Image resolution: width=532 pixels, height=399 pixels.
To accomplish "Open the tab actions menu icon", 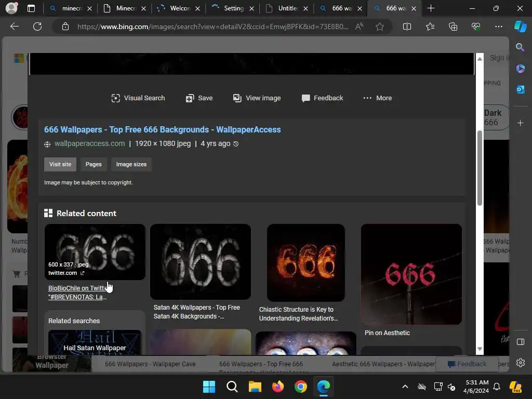I will point(31,8).
